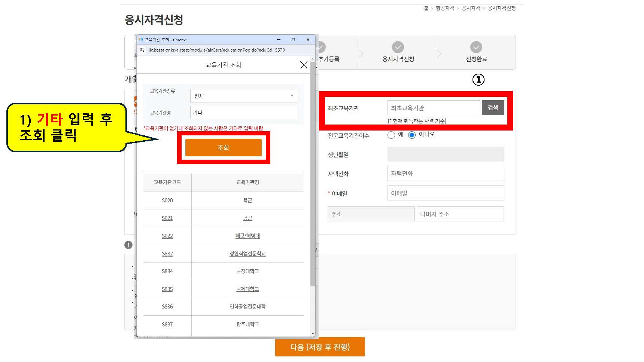Click the orange 조회 button
The image size is (644, 362).
(224, 148)
